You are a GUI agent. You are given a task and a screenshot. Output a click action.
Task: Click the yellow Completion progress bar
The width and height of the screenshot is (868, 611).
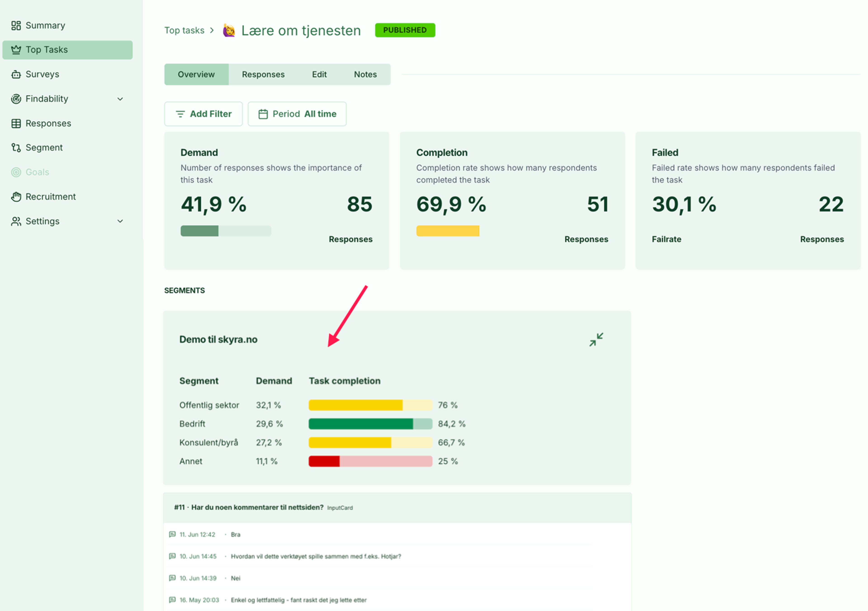448,231
